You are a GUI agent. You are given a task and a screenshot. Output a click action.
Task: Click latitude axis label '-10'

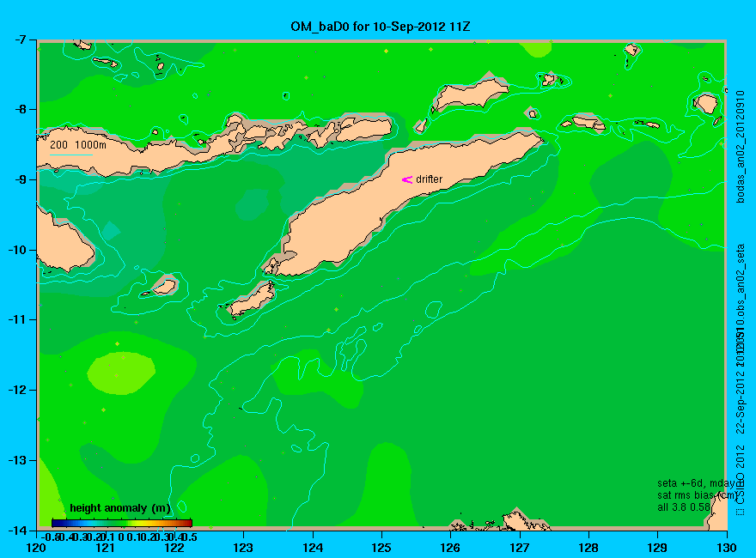pos(16,250)
